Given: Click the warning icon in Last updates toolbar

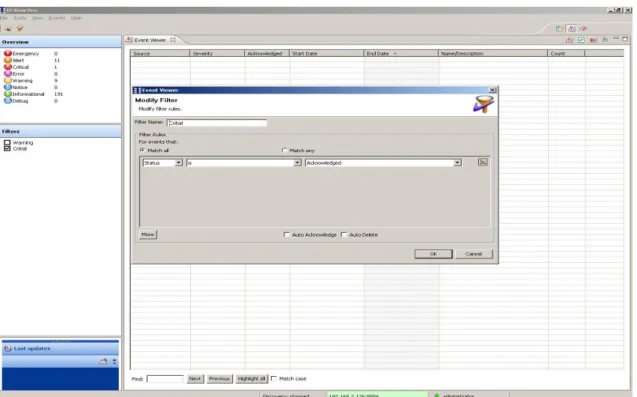Looking at the screenshot, I should (103, 361).
